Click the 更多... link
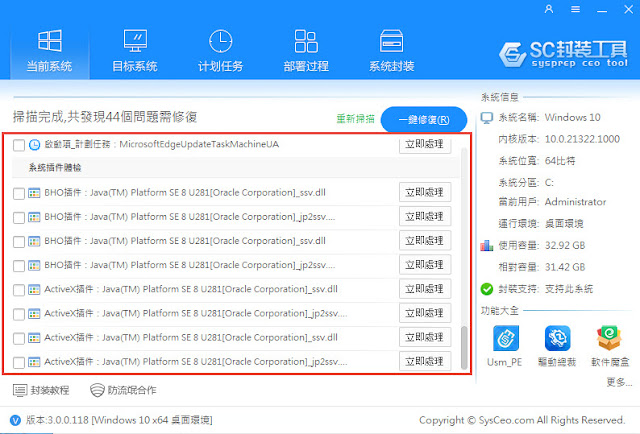 coord(619,382)
